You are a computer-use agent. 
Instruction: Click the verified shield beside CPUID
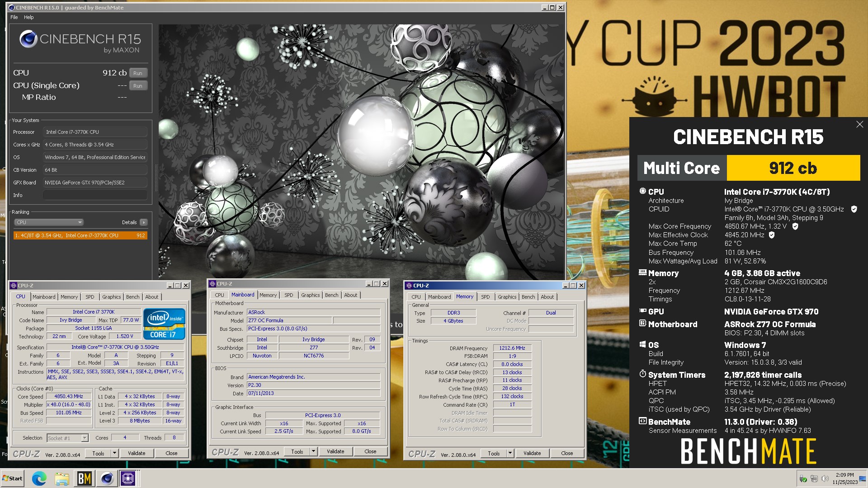[x=854, y=209]
